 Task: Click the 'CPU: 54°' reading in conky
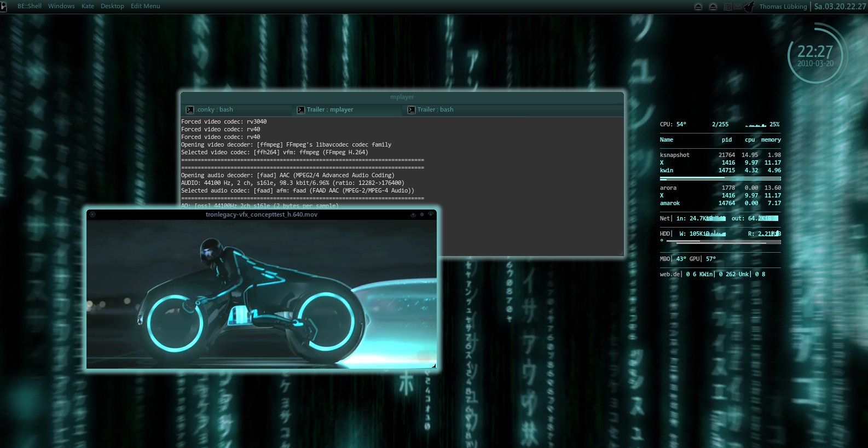[x=673, y=124]
